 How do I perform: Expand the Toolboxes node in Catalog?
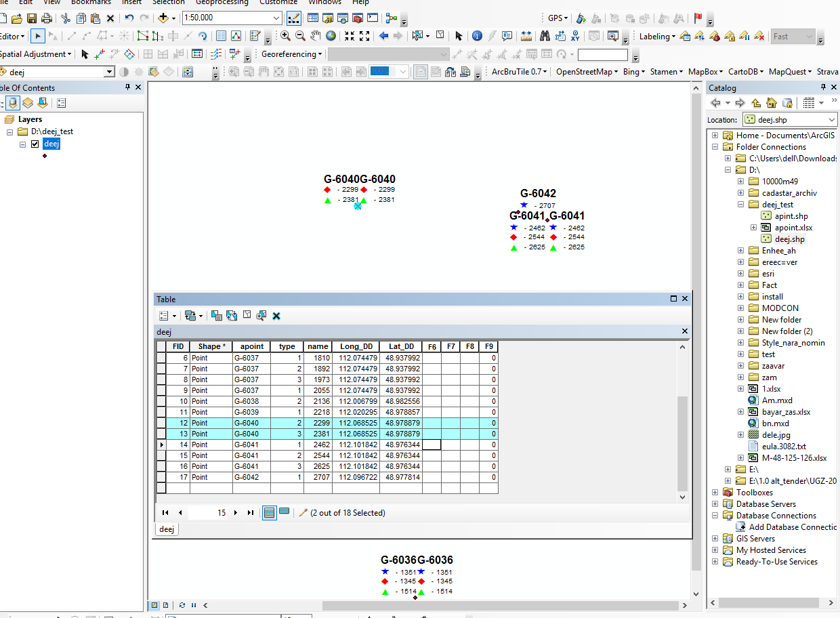click(715, 493)
